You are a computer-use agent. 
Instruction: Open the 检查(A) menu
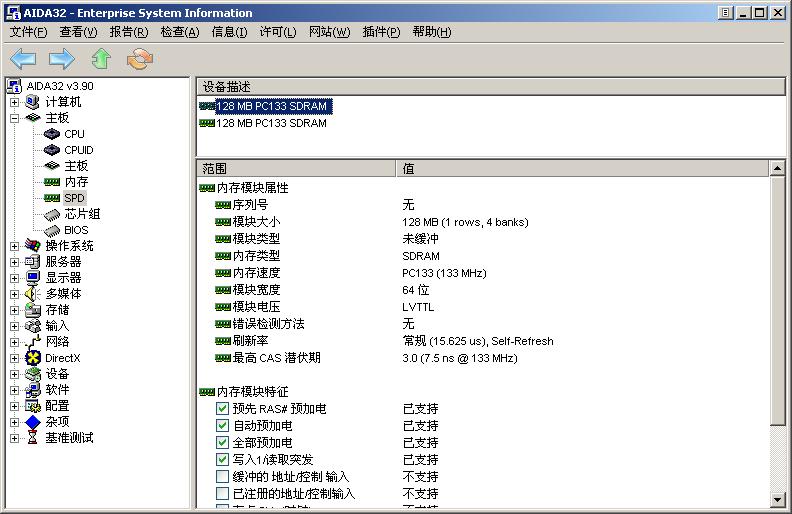coord(180,32)
